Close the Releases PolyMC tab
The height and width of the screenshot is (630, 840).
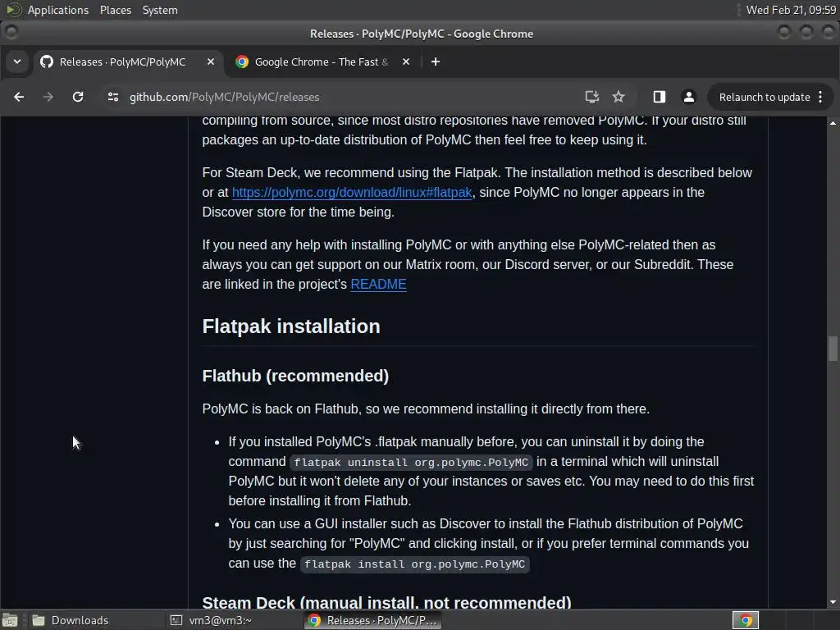tap(211, 62)
